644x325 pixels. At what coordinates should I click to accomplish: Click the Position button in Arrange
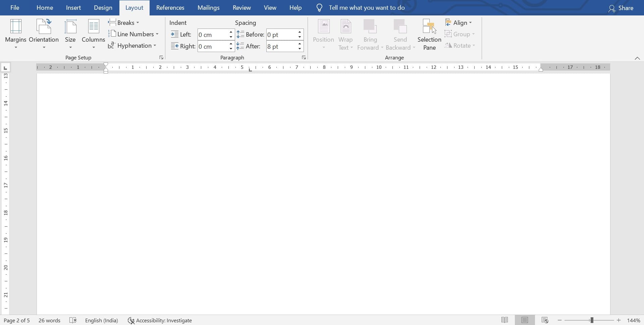point(323,34)
